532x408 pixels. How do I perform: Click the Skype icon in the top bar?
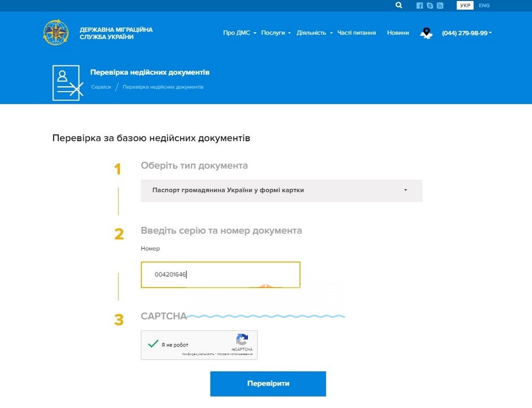pos(430,6)
